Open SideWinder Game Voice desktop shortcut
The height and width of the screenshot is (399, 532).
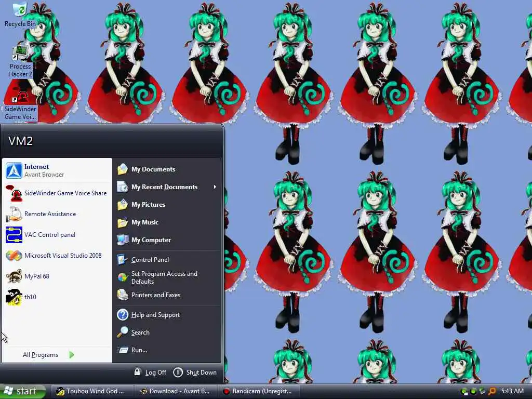coord(20,103)
